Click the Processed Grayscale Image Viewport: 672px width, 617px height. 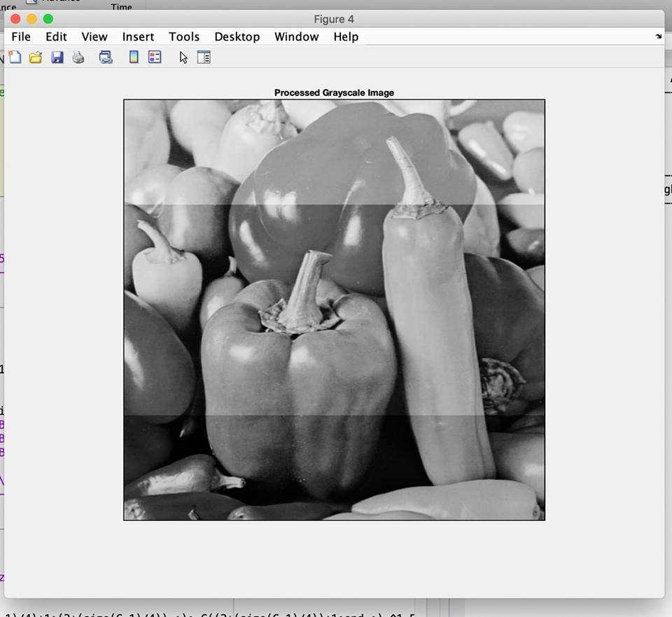pos(334,308)
